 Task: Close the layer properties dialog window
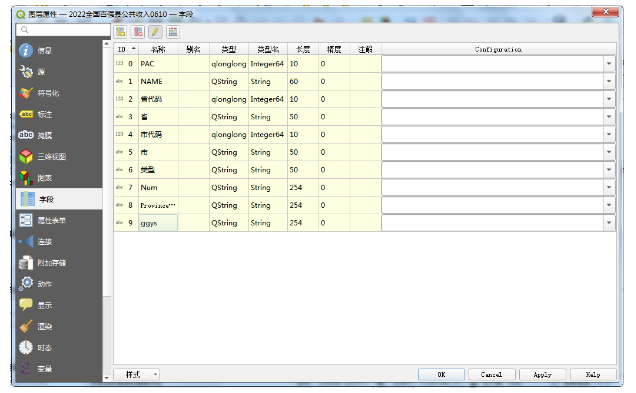click(606, 12)
